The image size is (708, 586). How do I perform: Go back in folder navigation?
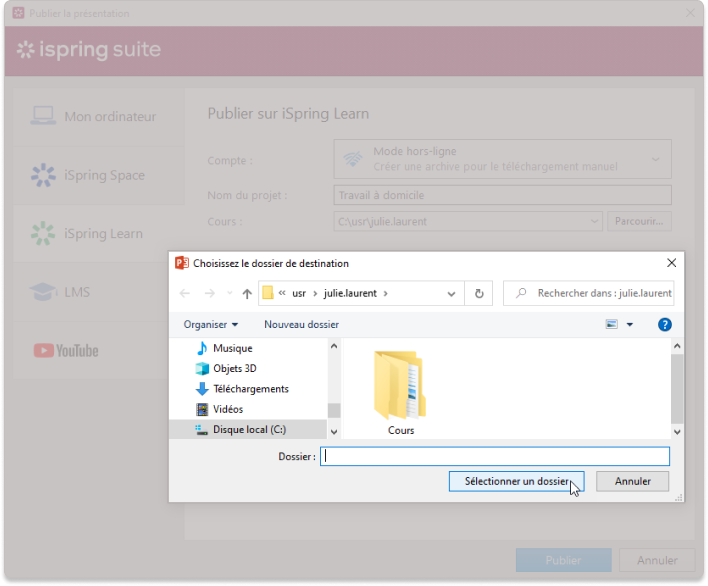(x=185, y=293)
